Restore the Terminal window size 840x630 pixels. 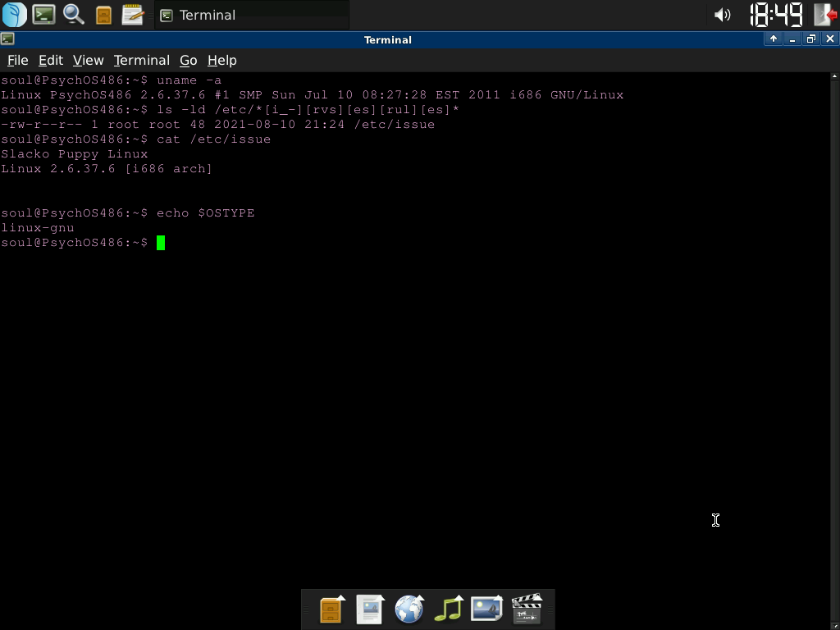coord(811,39)
